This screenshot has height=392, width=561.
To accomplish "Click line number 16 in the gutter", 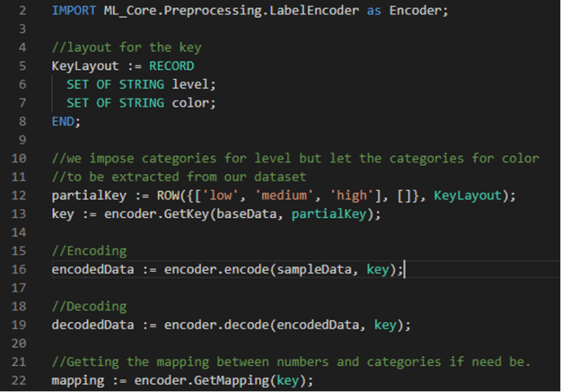I will pos(19,269).
